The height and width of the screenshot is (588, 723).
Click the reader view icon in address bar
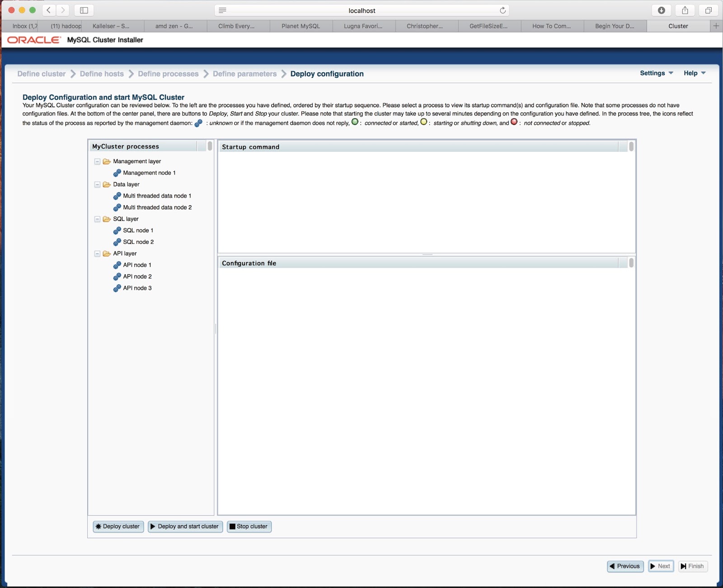[222, 10]
